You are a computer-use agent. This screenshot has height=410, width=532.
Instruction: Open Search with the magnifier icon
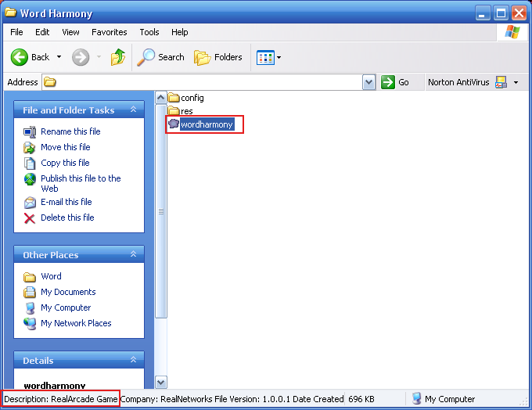(146, 57)
